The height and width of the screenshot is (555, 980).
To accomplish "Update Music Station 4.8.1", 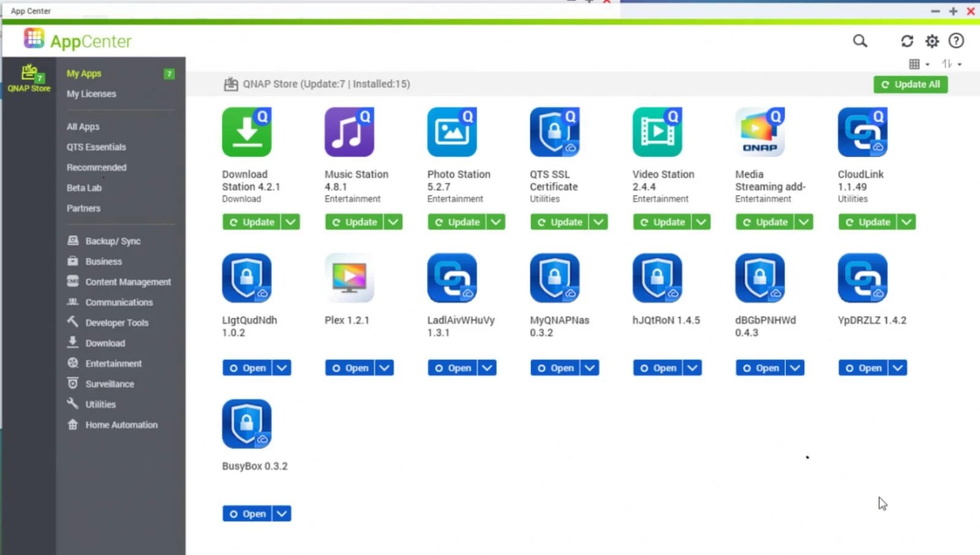I will coord(355,222).
